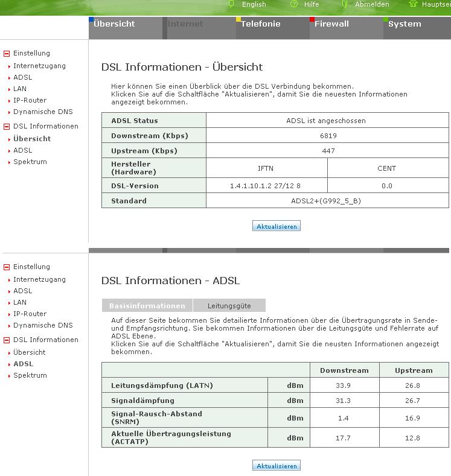This screenshot has width=451, height=476.
Task: Open ADSL under Einstellung in upper sidebar
Action: [22, 77]
